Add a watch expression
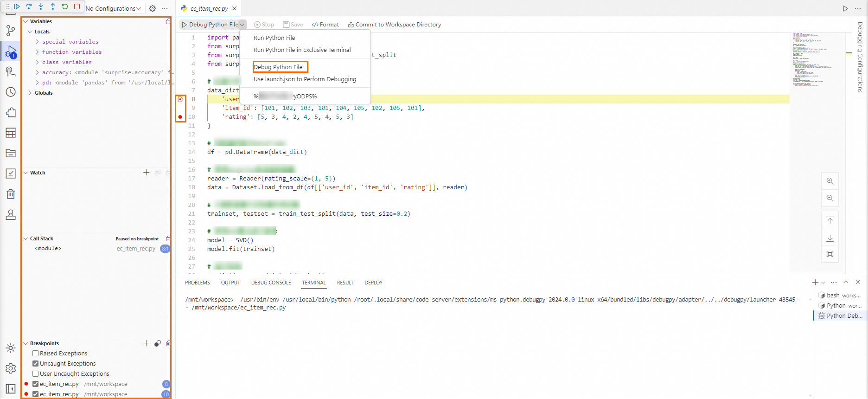Viewport: 868px width, 399px height. [146, 173]
